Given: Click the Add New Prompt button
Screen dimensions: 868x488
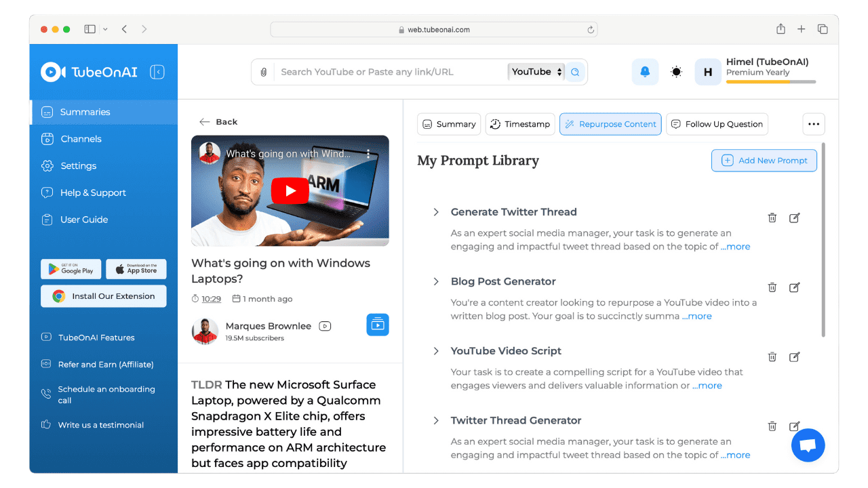Looking at the screenshot, I should [764, 161].
